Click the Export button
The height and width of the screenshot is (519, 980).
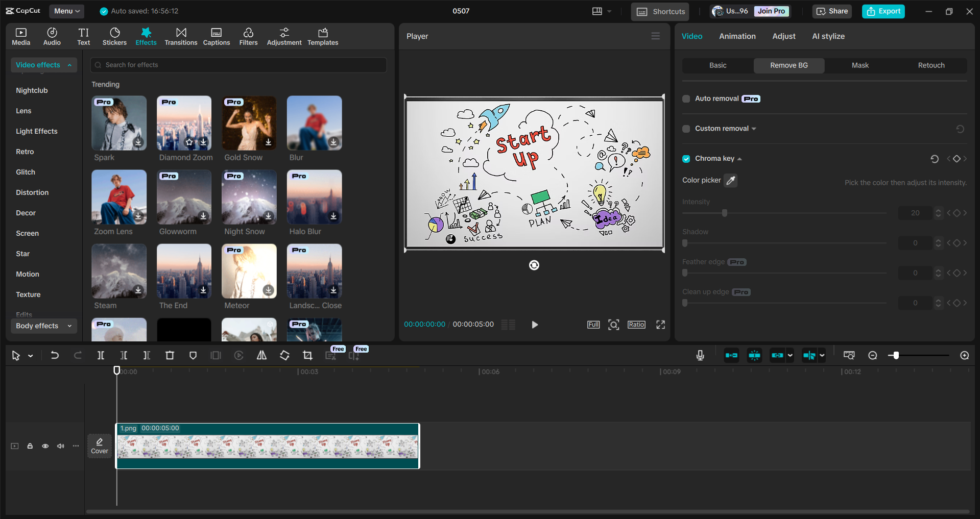point(883,11)
